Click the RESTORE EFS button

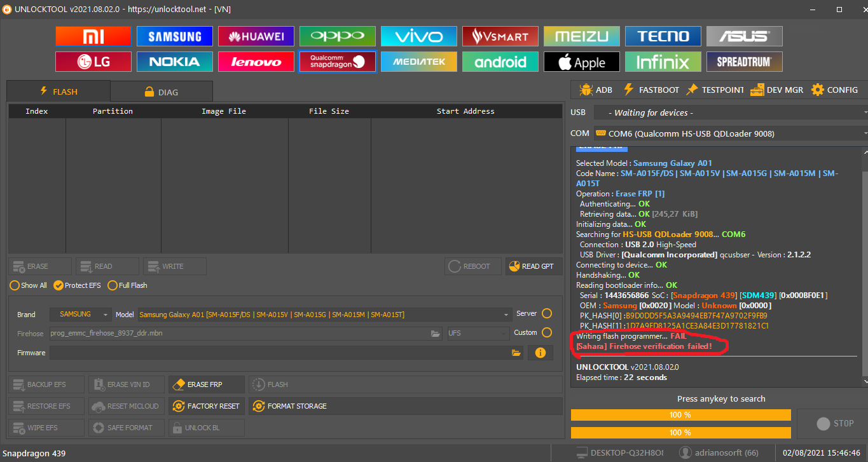tap(46, 406)
